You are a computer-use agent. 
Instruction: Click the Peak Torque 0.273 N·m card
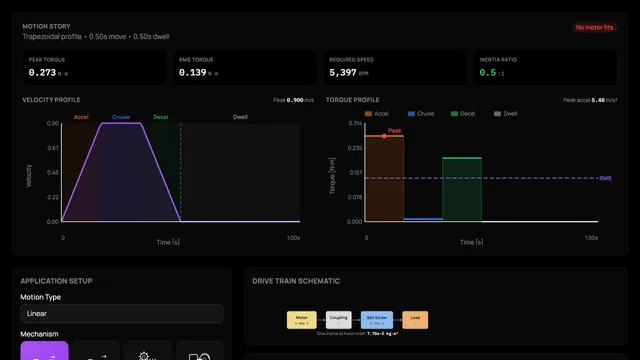coord(95,68)
